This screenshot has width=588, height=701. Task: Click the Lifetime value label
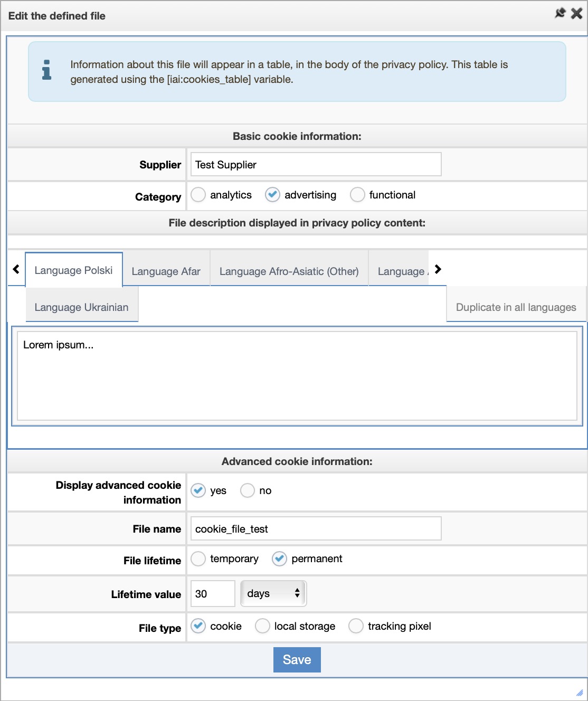click(146, 594)
